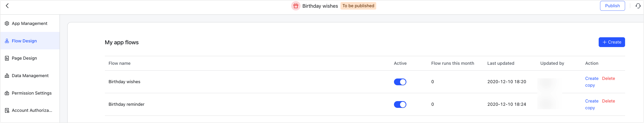Create copy of Birthday reminder flow
The height and width of the screenshot is (123, 644).
point(591,105)
